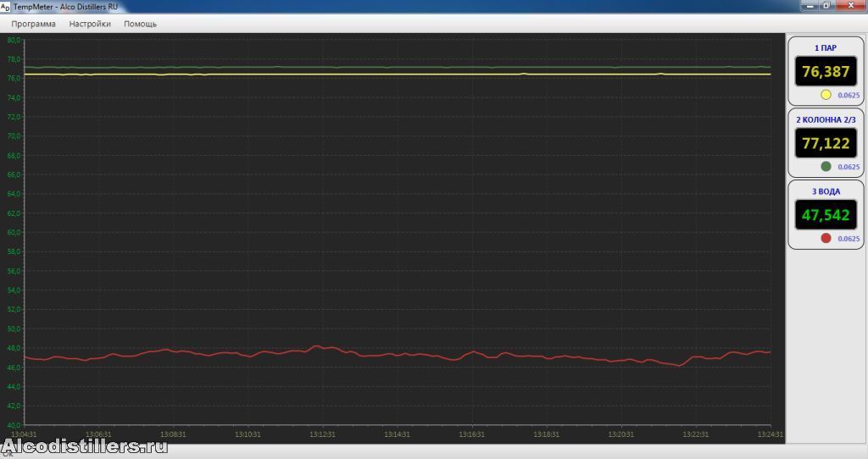Click the 76,387 temperature display
Viewport: 868px width, 459px height.
click(x=825, y=71)
